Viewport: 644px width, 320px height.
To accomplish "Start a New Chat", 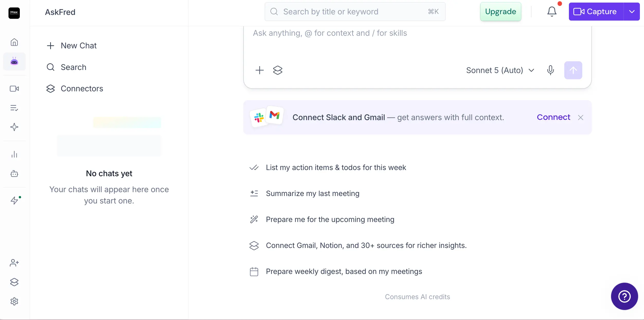I will 71,46.
